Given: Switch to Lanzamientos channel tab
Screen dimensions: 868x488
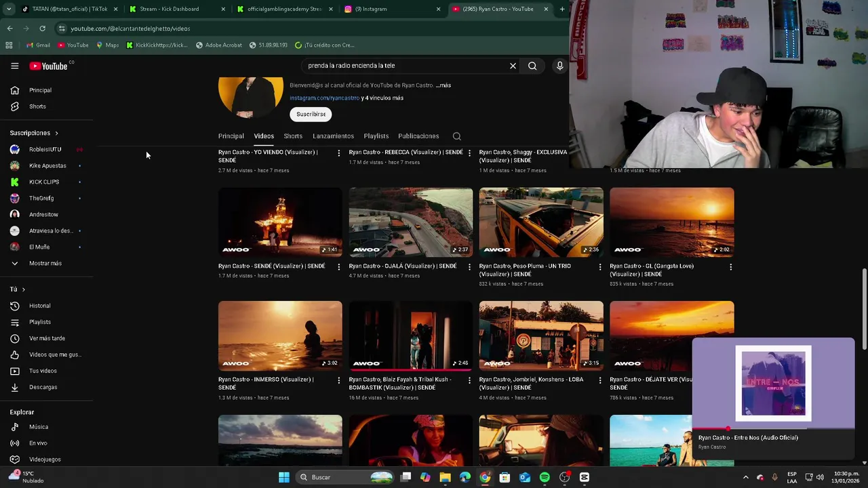Looking at the screenshot, I should (333, 136).
